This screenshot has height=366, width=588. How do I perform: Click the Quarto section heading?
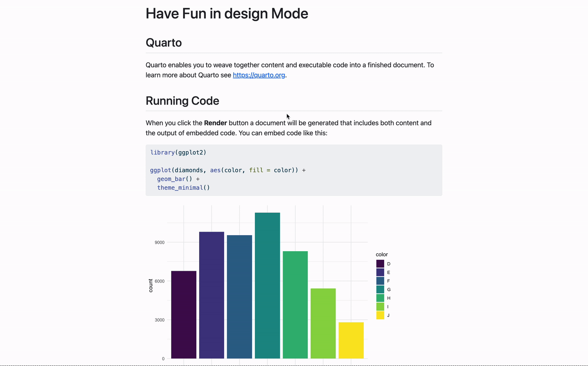(x=164, y=43)
